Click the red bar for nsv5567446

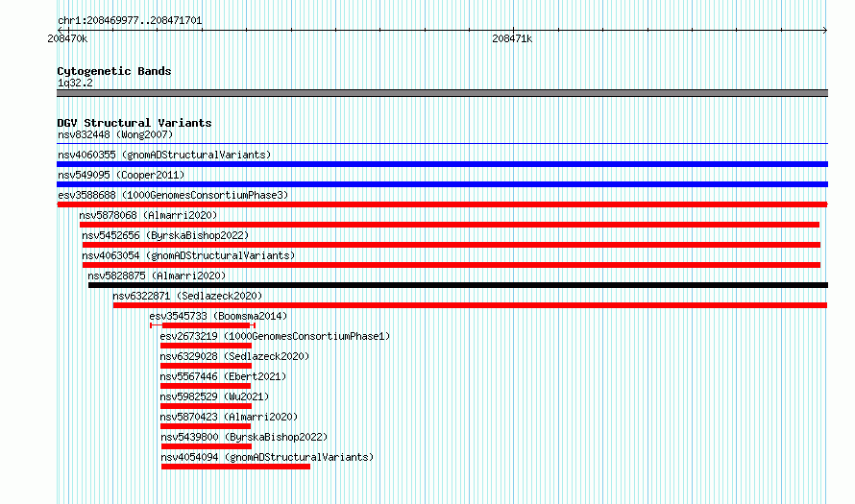[x=206, y=386]
